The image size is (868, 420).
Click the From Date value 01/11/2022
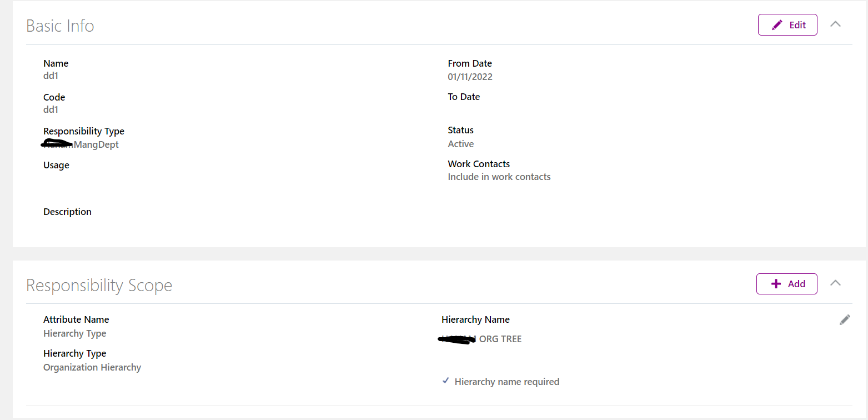[x=470, y=77]
